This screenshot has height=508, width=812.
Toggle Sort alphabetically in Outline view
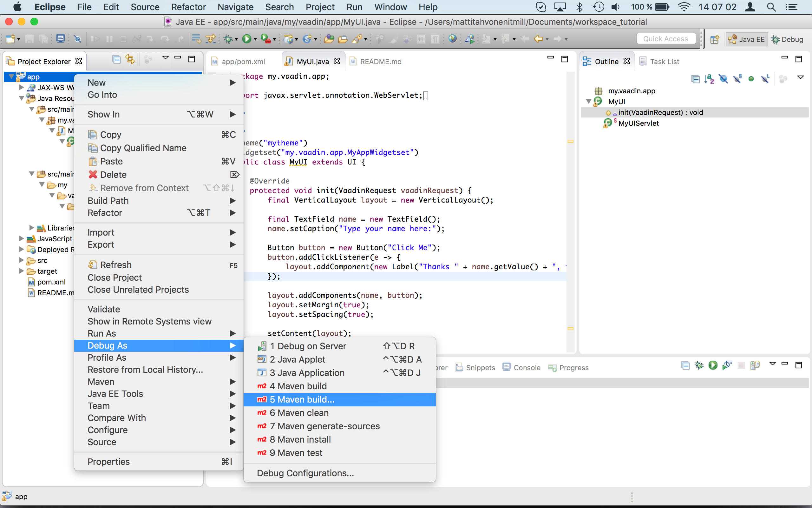tap(709, 79)
